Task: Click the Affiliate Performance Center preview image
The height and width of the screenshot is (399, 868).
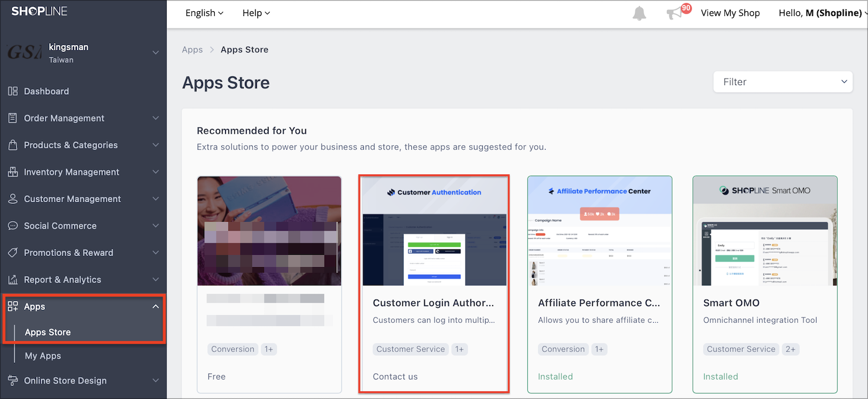Action: click(599, 231)
